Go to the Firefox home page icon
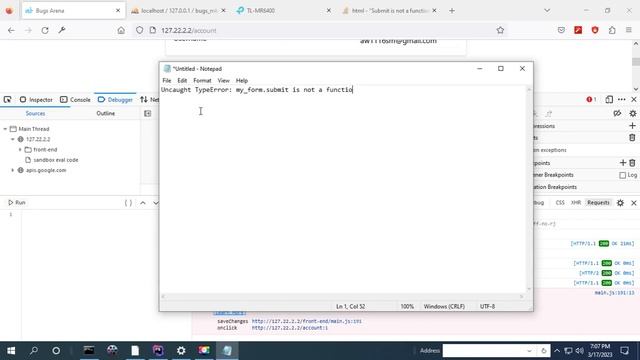640x360 pixels. tap(121, 30)
